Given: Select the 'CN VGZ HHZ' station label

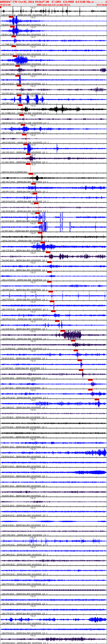Looking at the screenshot, I should click(x=8, y=437).
